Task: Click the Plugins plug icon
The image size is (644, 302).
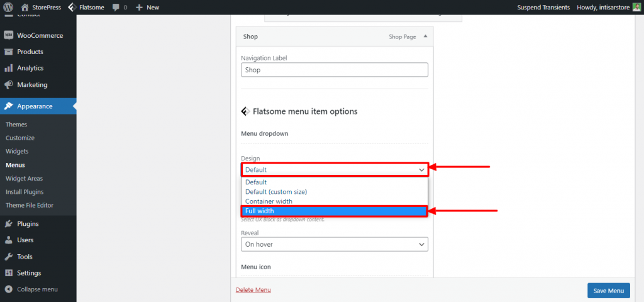Action: coord(9,224)
